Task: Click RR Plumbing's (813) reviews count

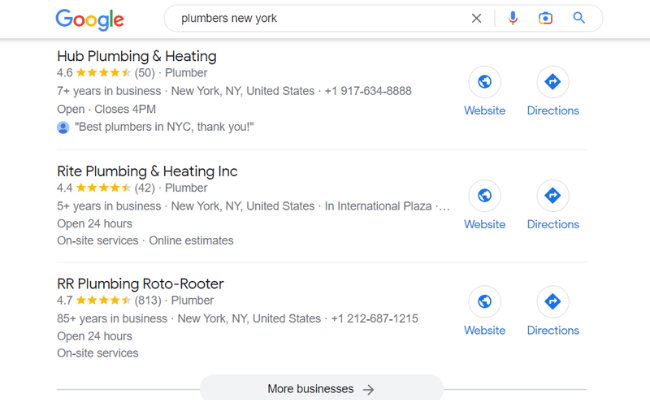Action: (x=148, y=301)
